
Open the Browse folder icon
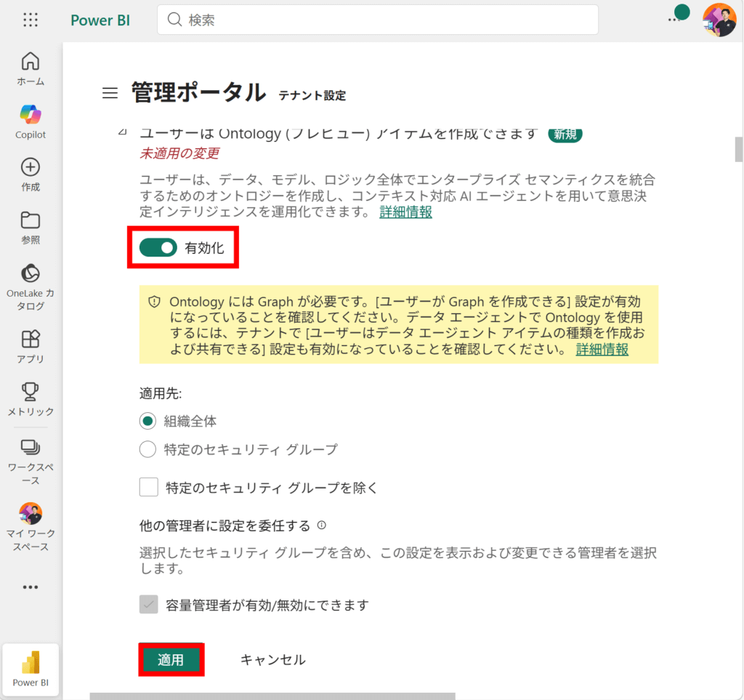[x=31, y=227]
